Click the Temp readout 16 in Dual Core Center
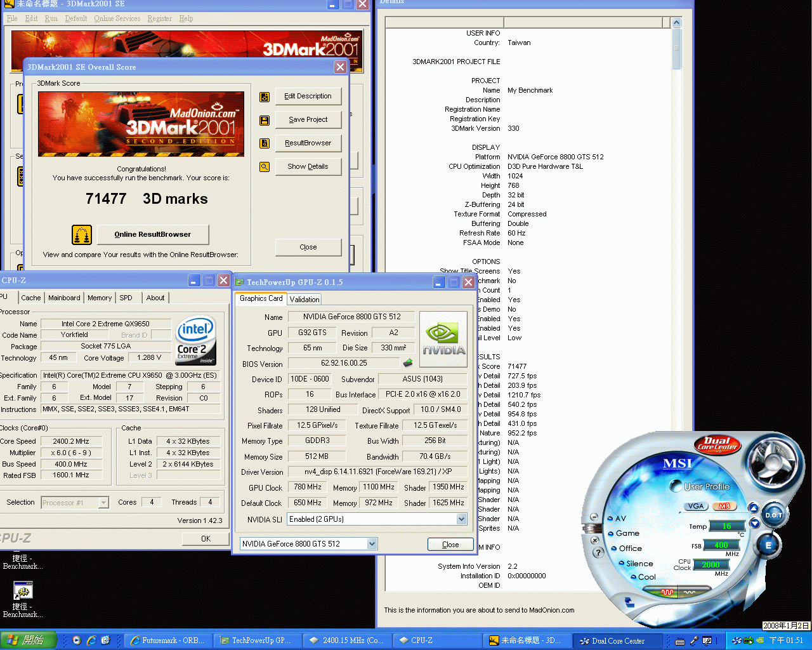This screenshot has width=812, height=650. point(727,526)
